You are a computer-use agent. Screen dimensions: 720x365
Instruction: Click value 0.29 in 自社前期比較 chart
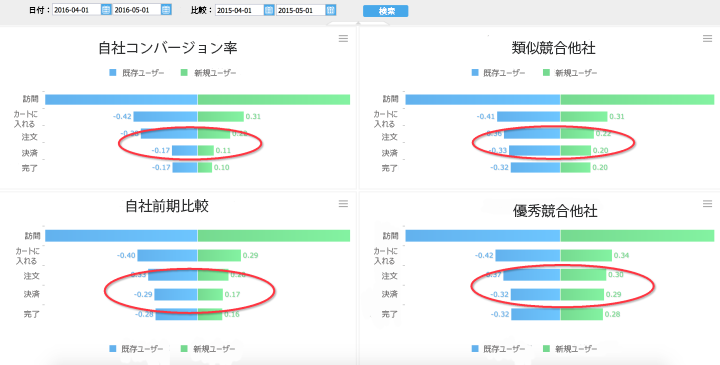click(250, 255)
